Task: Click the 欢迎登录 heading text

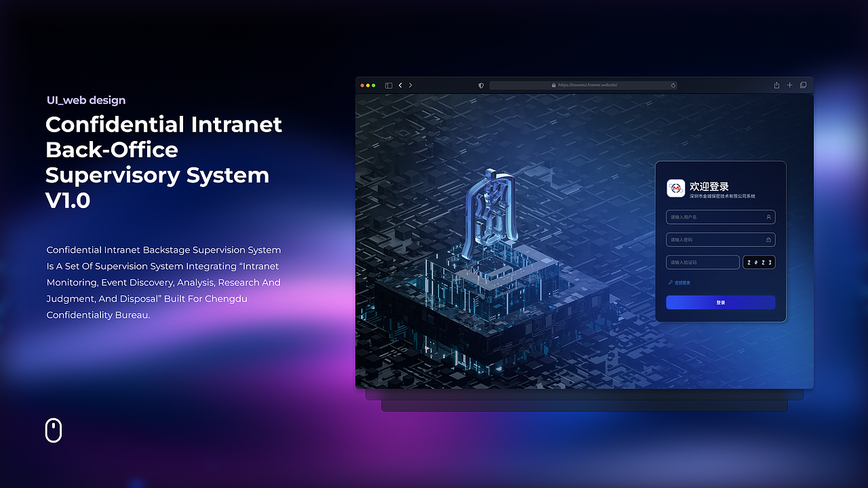Action: click(x=709, y=186)
